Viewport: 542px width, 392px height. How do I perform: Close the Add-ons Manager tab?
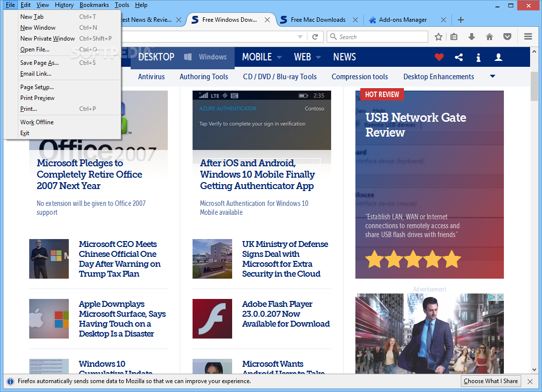click(443, 20)
